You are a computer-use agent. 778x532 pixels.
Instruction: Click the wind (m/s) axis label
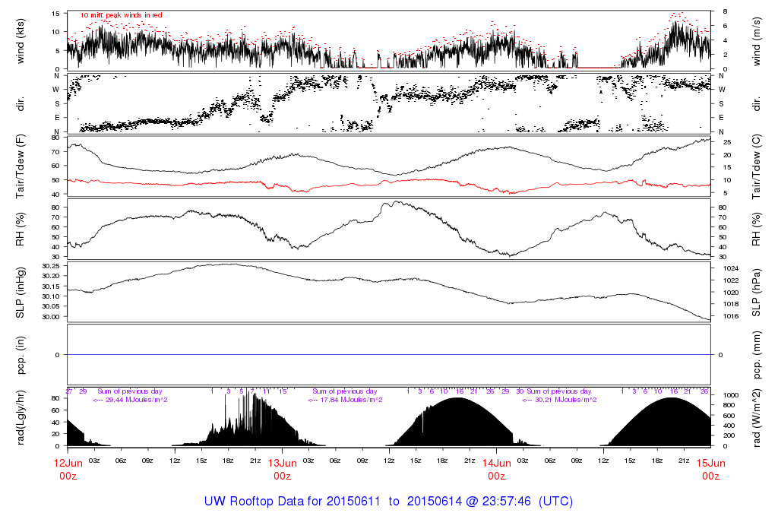[x=757, y=40]
